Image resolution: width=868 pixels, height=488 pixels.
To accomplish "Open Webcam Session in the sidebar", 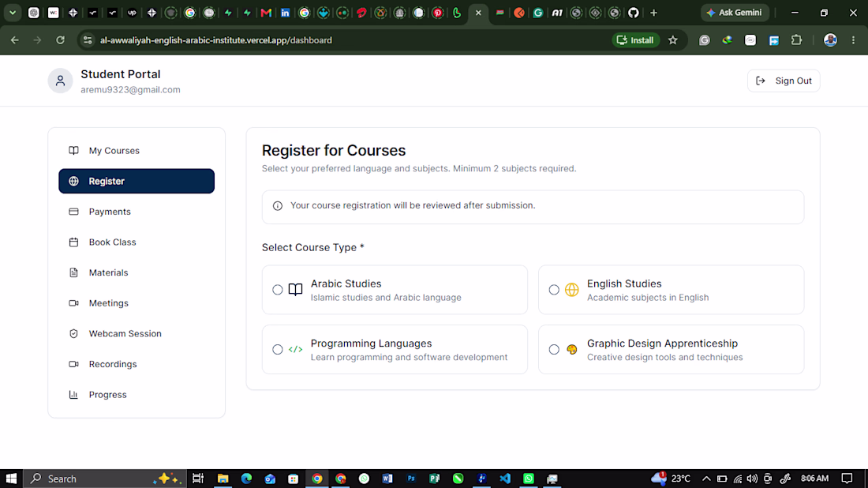I will point(137,333).
